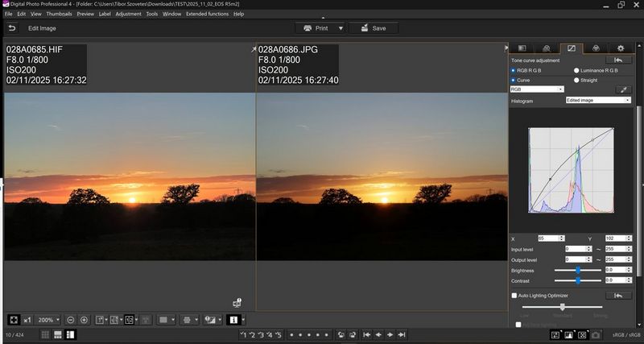Click the tone curve control point near midtones
The height and width of the screenshot is (344, 644).
click(x=550, y=179)
